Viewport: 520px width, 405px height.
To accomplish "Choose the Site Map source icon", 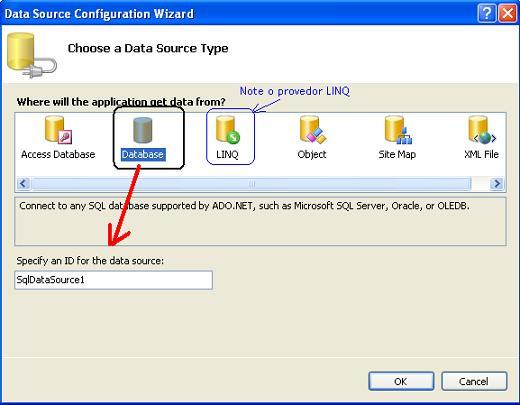I will point(398,130).
